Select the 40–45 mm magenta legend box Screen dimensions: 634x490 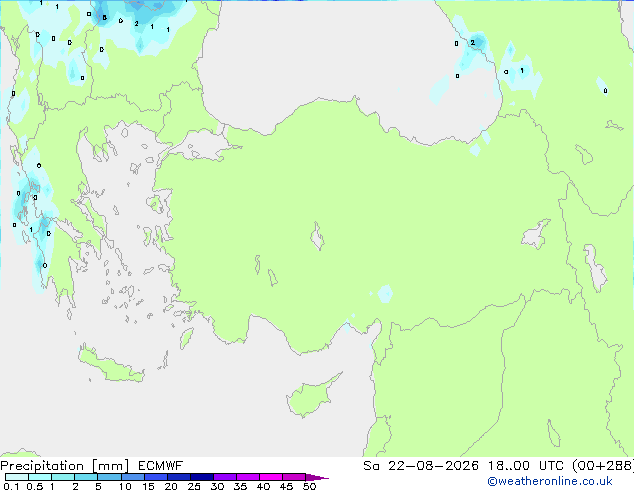pyautogui.click(x=271, y=477)
